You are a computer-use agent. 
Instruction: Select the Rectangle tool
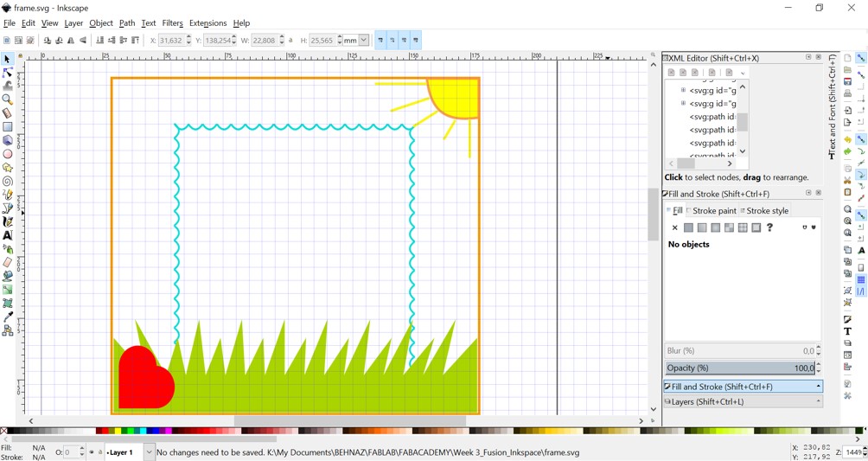click(7, 127)
